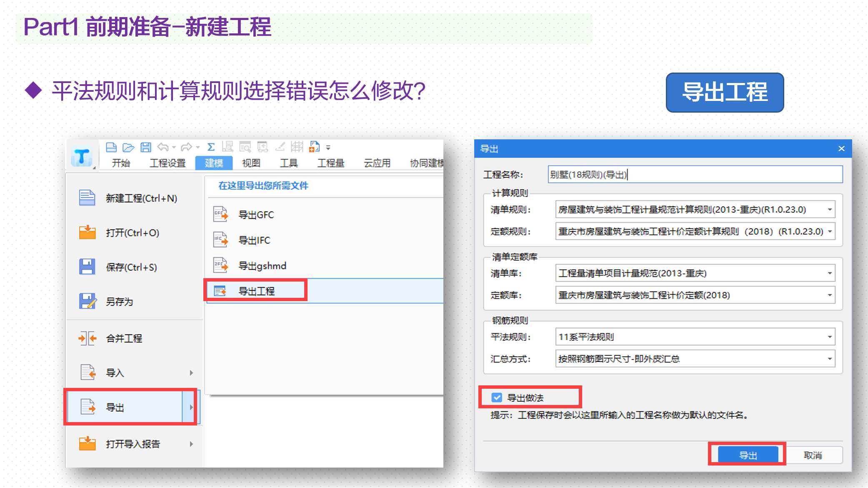Switch to the 工程设置 ribbon tab
This screenshot has height=488, width=868.
coord(168,163)
